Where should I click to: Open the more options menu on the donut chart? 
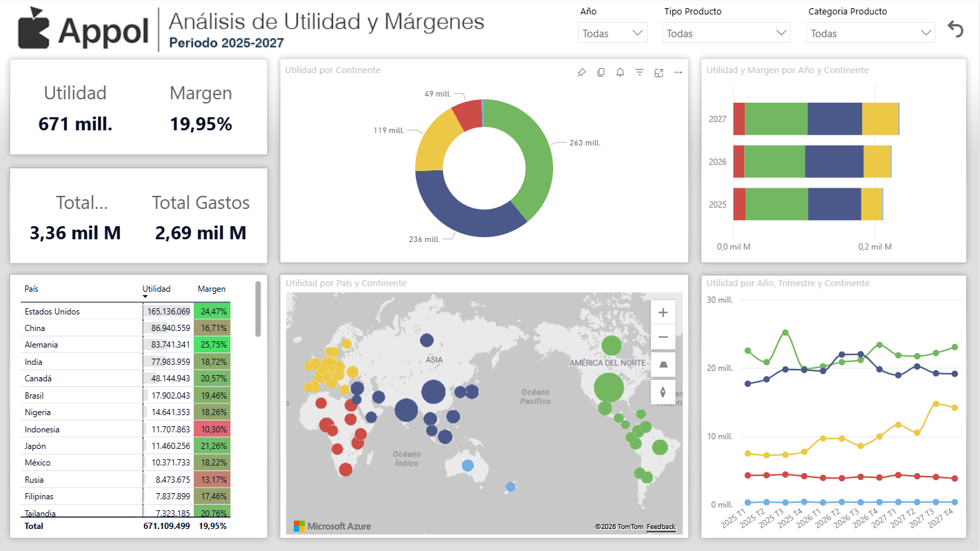click(678, 72)
